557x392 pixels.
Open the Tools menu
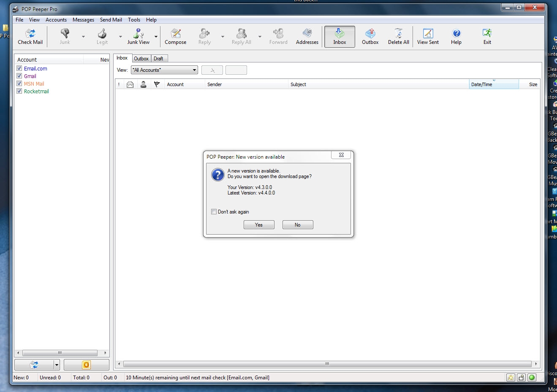point(134,20)
